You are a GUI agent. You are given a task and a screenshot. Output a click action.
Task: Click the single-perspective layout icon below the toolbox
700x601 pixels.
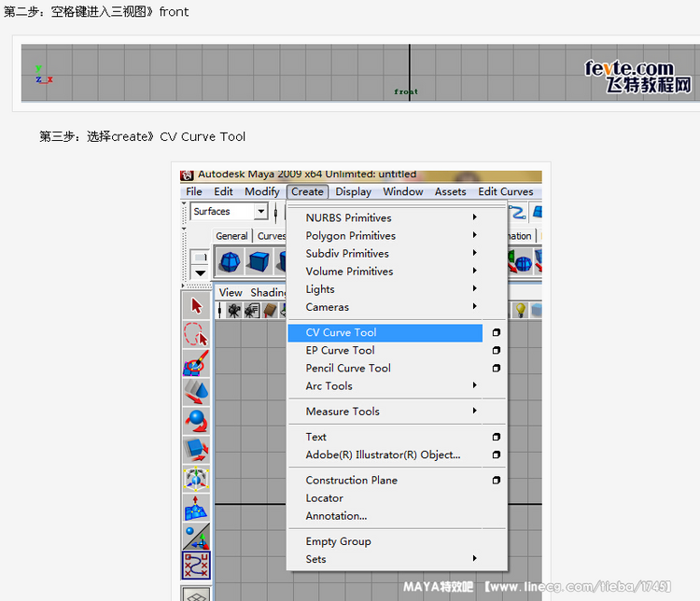(x=196, y=594)
